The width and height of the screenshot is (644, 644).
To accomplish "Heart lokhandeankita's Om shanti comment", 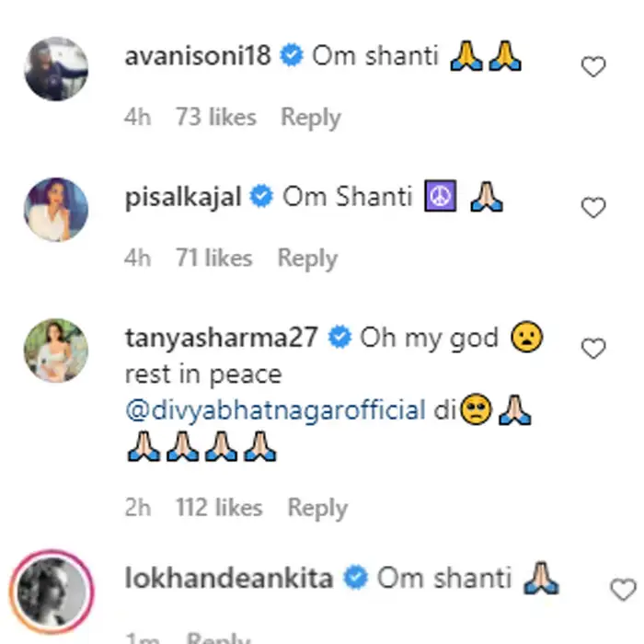I will 623,590.
